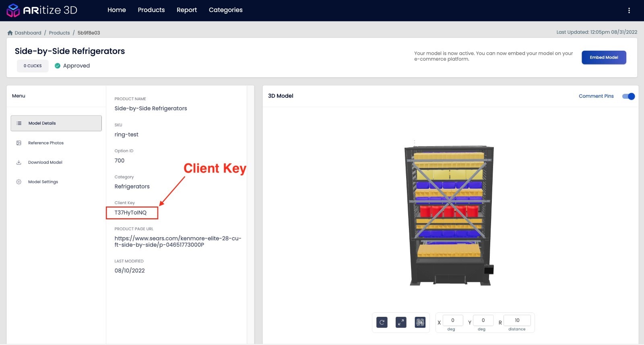Click the fullscreen expand icon under model

point(401,322)
